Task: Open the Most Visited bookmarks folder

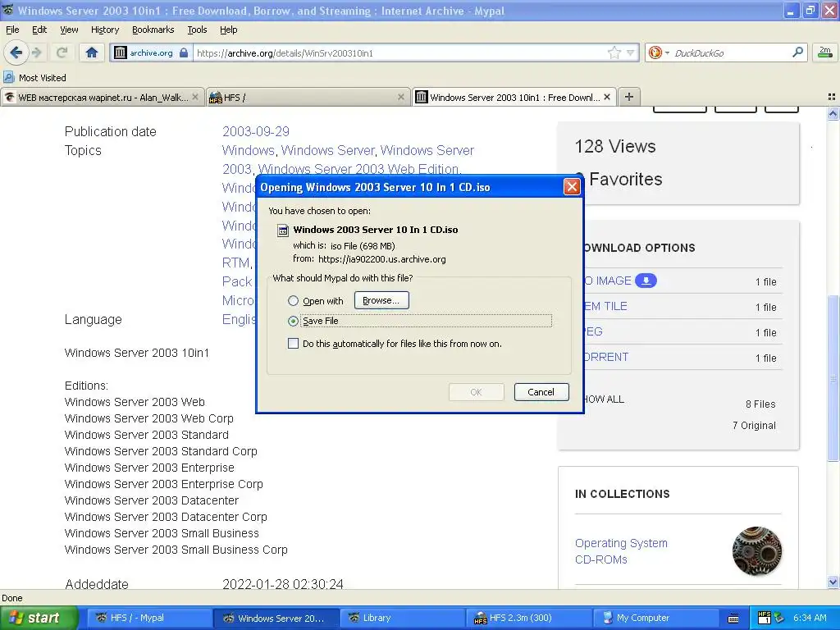Action: (34, 78)
